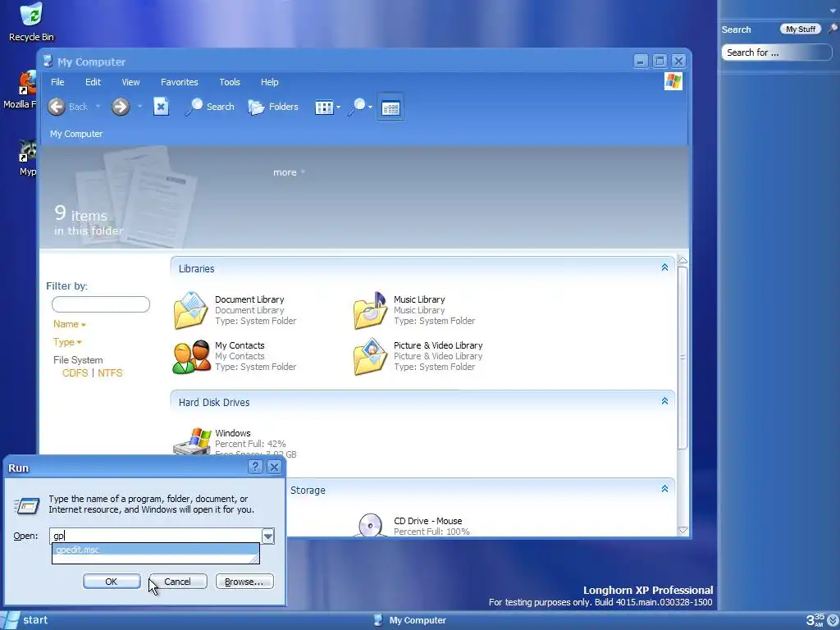This screenshot has height=630, width=840.
Task: Open the Forward history dropdown arrow
Action: click(139, 107)
